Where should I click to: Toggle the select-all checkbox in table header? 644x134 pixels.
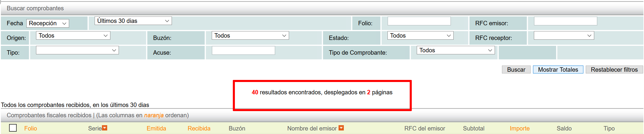[x=13, y=128]
